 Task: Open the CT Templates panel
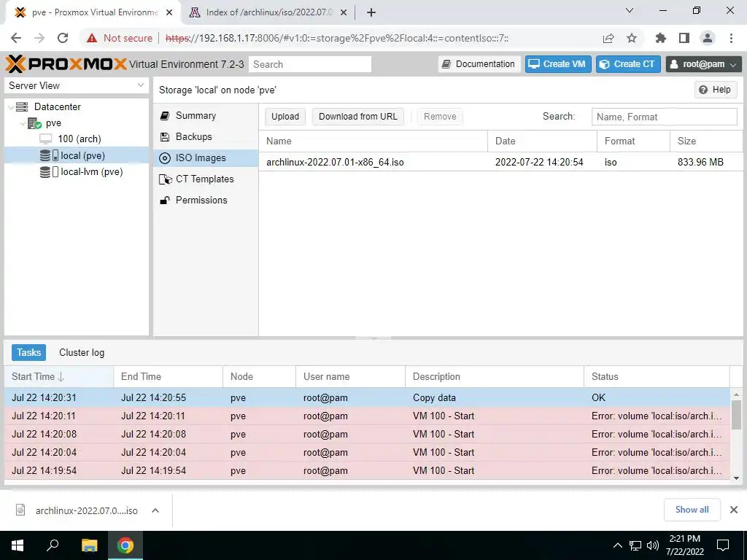[206, 179]
